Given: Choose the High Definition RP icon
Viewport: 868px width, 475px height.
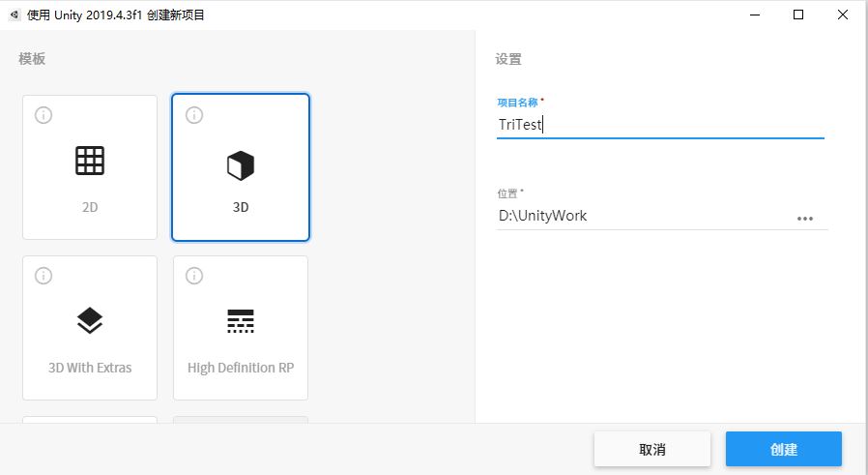Looking at the screenshot, I should pyautogui.click(x=241, y=321).
